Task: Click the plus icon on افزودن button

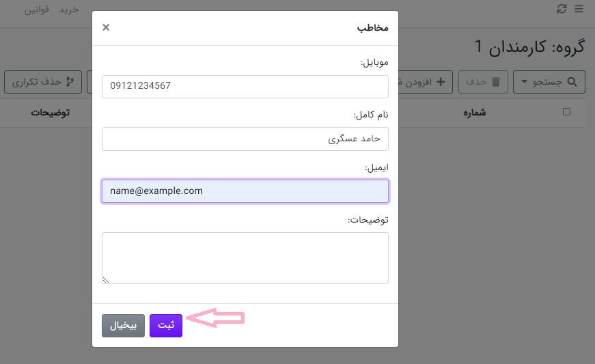Action: click(x=441, y=82)
